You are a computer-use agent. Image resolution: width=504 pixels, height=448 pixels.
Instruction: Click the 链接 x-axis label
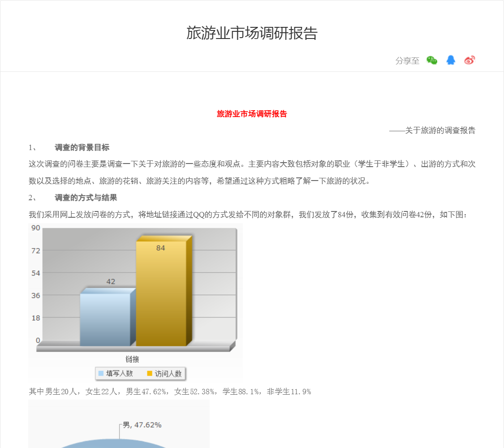tap(132, 359)
